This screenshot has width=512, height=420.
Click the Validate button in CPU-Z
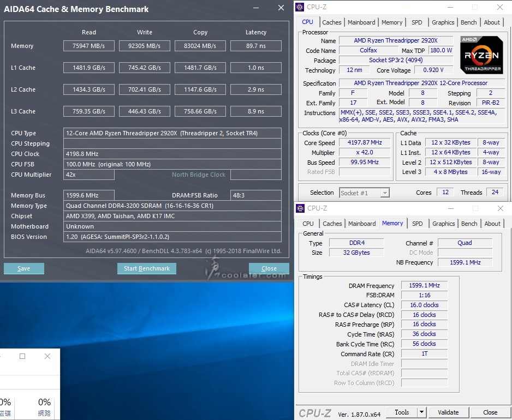pos(448,412)
